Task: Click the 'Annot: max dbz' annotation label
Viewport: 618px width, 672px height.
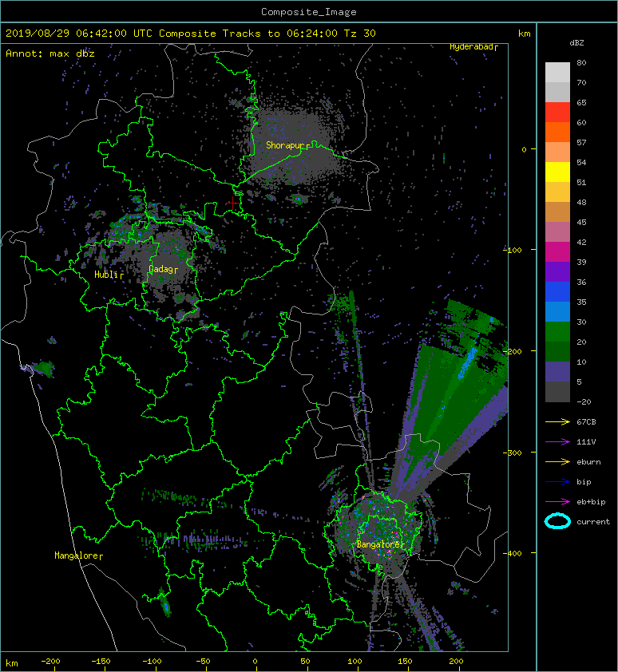Action: 50,53
